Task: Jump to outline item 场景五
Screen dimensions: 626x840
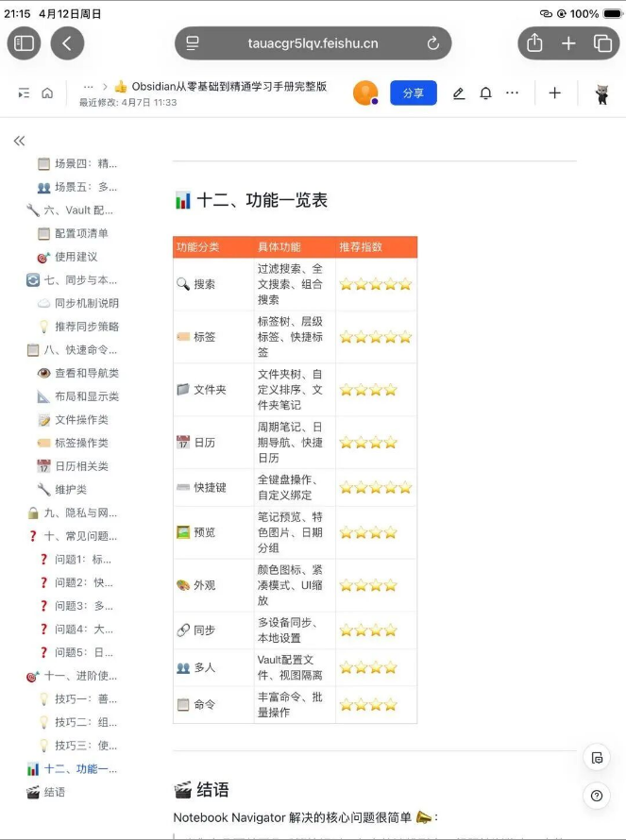Action: [x=77, y=187]
